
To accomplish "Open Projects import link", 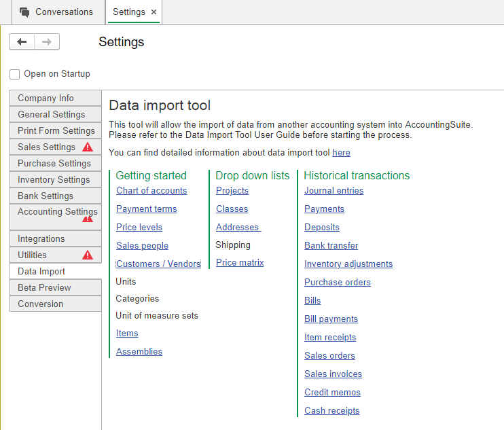I will 232,191.
